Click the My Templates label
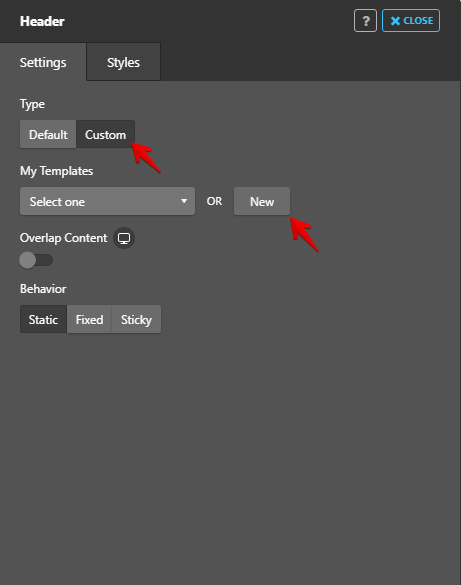Image resolution: width=461 pixels, height=585 pixels. pos(56,171)
